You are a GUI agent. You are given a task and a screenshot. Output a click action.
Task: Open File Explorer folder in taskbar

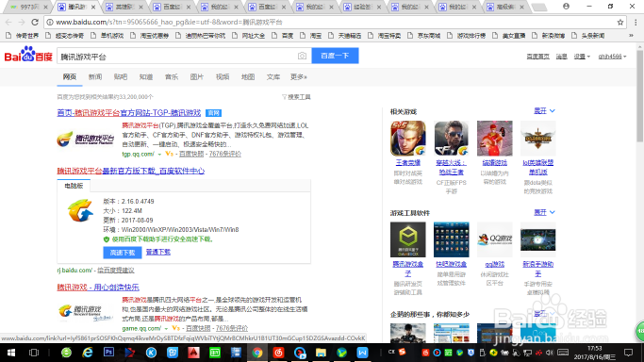pos(321,353)
